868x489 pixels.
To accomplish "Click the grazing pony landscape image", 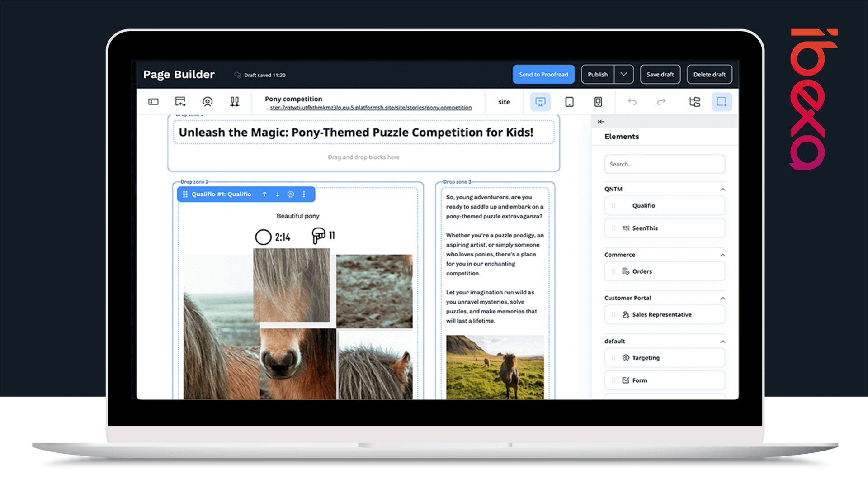I will tap(495, 367).
